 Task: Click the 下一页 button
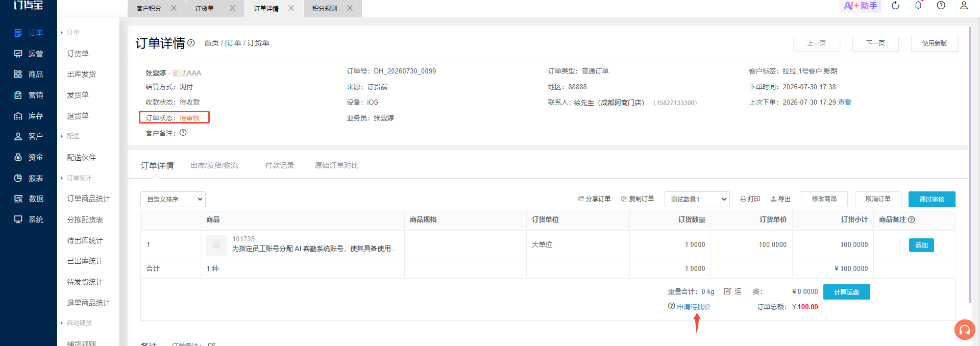[875, 43]
